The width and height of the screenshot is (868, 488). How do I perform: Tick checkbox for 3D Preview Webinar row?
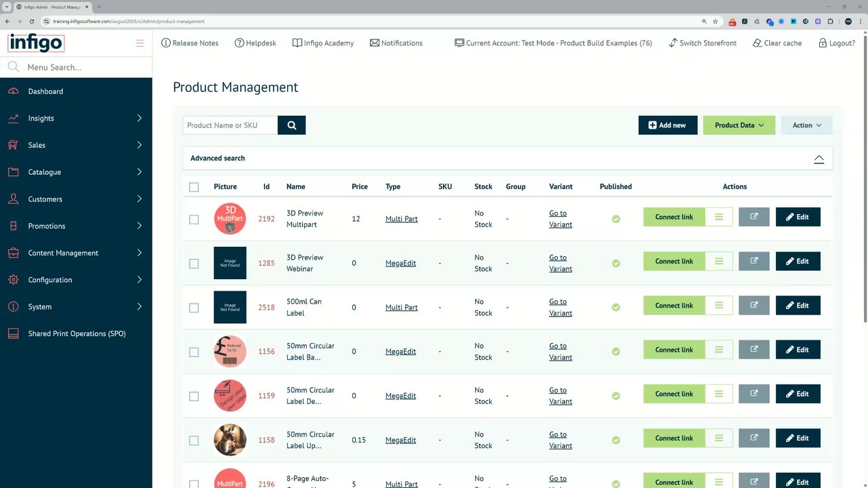[x=194, y=264]
